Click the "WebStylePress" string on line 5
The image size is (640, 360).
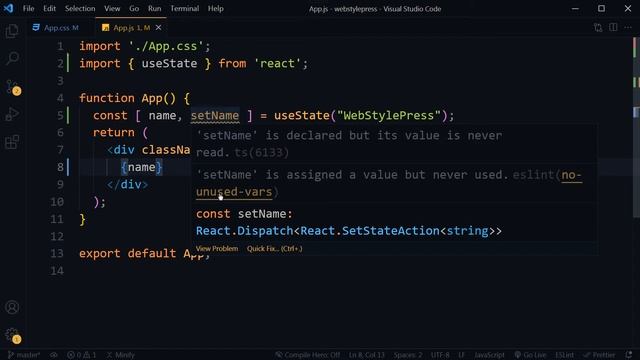point(388,116)
